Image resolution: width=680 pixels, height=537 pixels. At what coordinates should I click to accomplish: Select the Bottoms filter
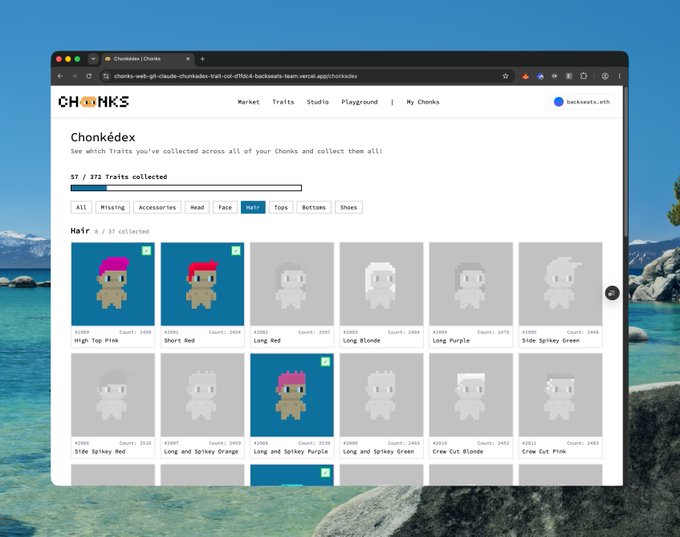[x=314, y=207]
